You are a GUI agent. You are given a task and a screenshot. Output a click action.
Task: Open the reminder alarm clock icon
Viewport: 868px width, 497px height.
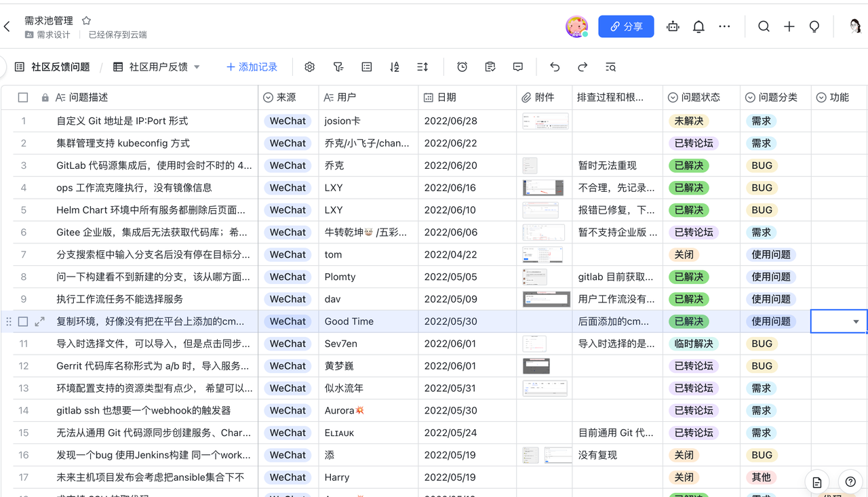click(462, 67)
